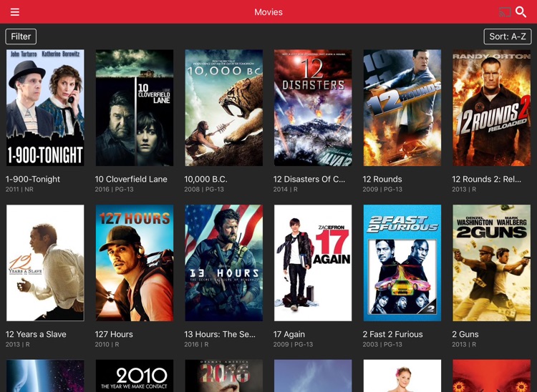The height and width of the screenshot is (392, 537).
Task: Open the Filter options
Action: point(21,36)
